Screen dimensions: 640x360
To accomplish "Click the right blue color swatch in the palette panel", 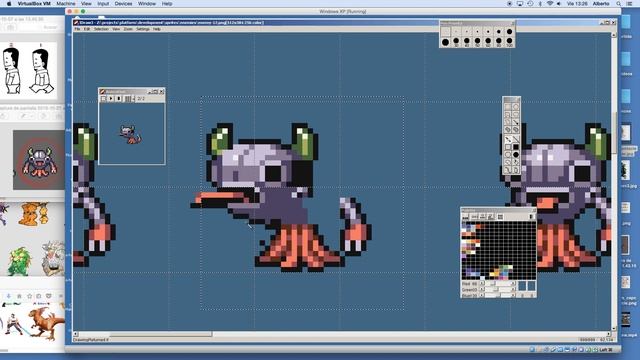I will (x=531, y=286).
